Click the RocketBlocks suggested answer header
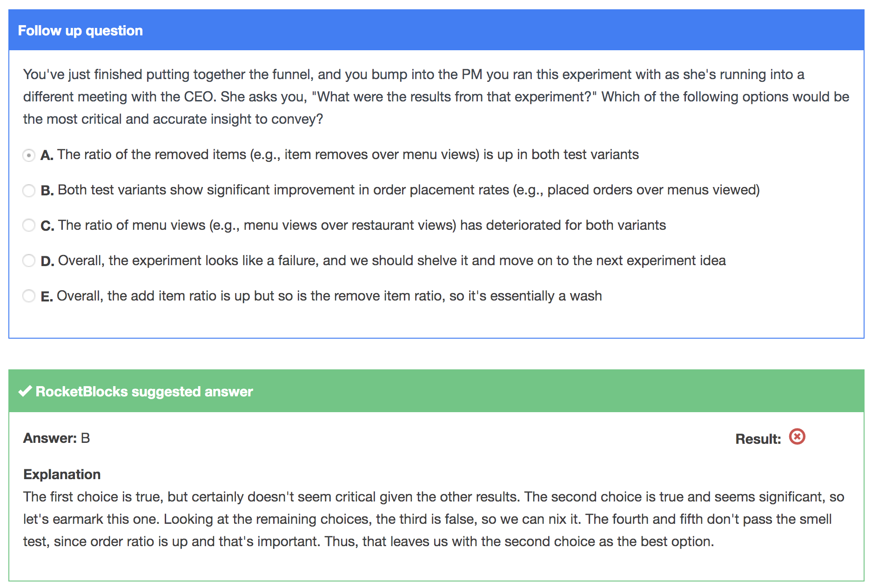 [144, 392]
